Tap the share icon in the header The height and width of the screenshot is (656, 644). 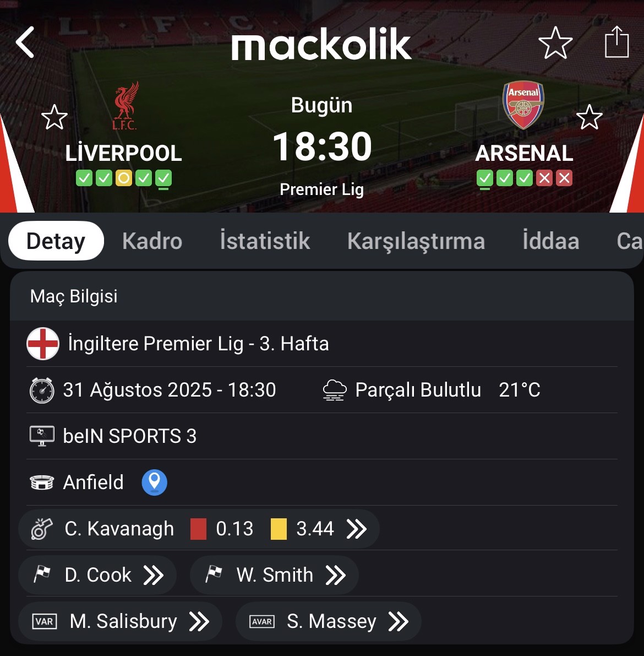click(617, 41)
